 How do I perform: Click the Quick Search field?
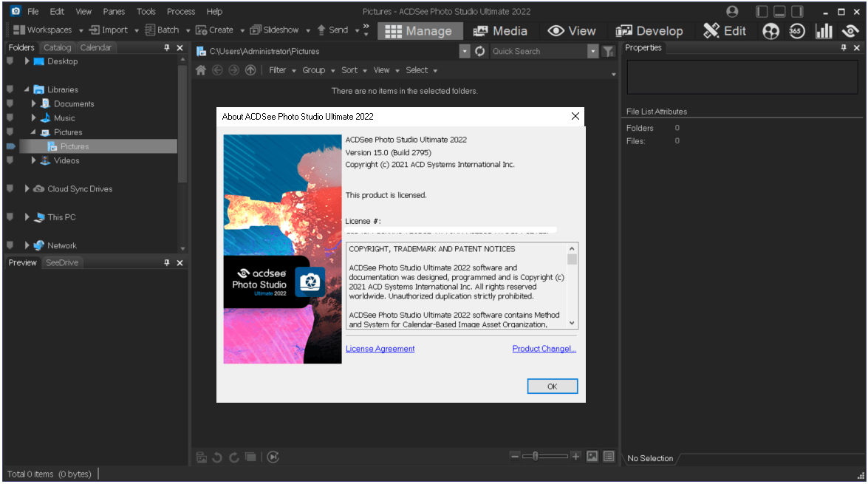click(539, 52)
